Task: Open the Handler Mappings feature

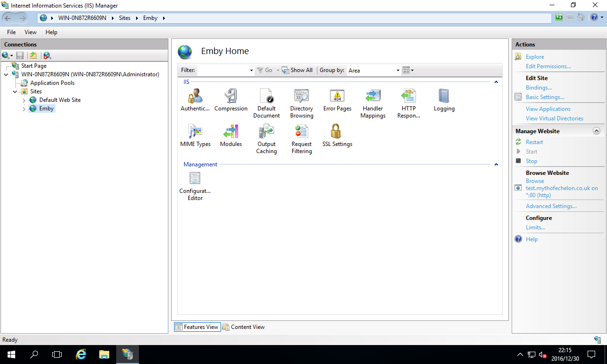Action: [x=373, y=103]
